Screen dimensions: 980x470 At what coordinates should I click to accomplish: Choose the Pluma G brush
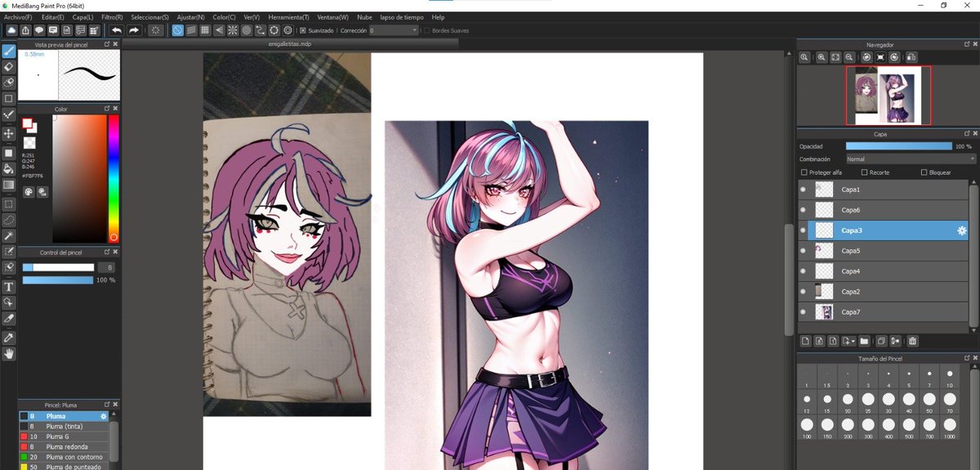pos(64,436)
